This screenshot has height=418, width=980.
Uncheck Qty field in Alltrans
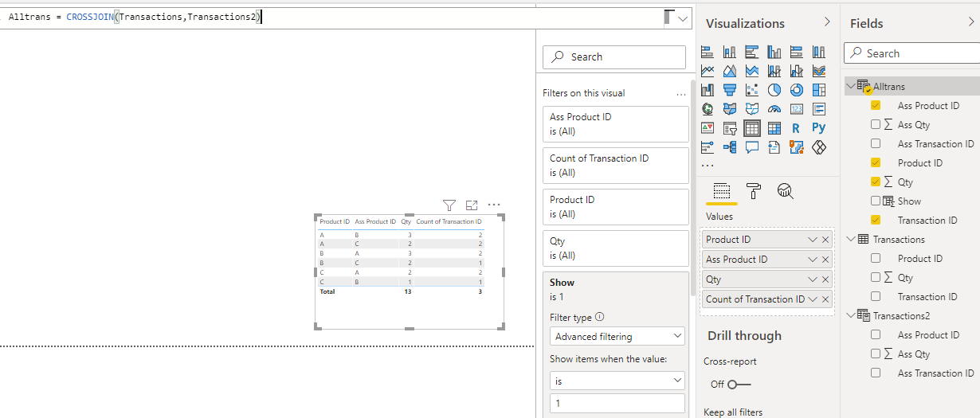tap(876, 182)
